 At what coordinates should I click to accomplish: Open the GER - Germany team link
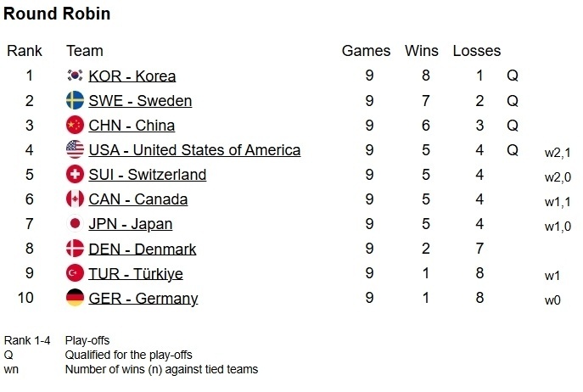[143, 299]
